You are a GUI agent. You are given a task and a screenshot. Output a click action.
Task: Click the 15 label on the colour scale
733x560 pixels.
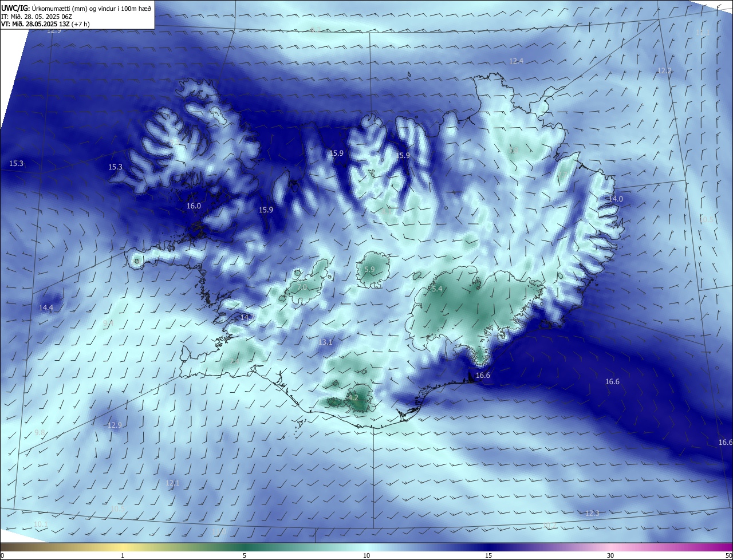pos(488,556)
